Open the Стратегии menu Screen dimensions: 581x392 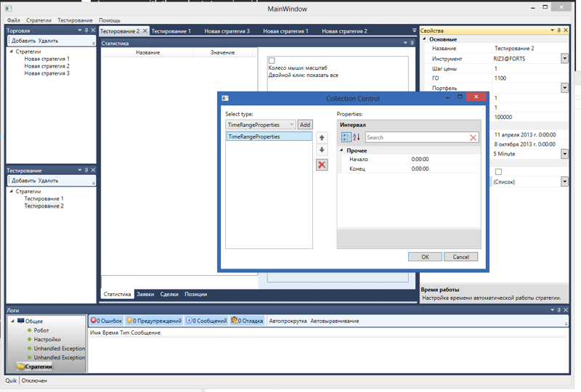tap(38, 20)
